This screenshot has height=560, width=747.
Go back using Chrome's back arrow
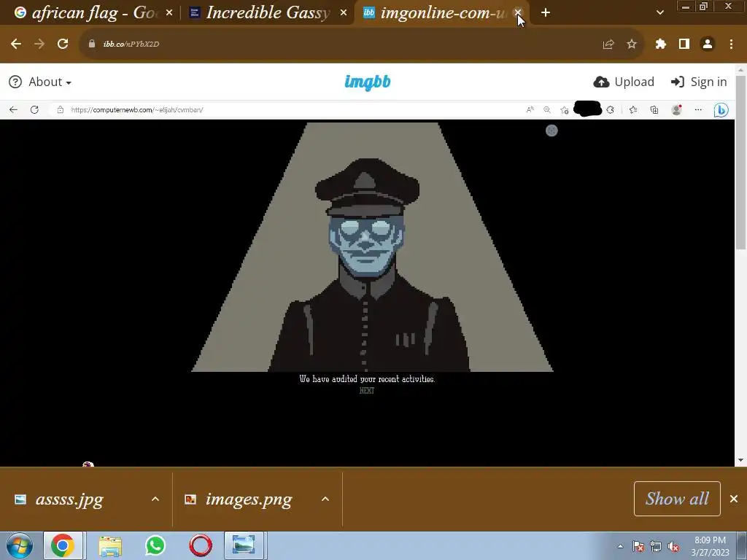click(16, 44)
